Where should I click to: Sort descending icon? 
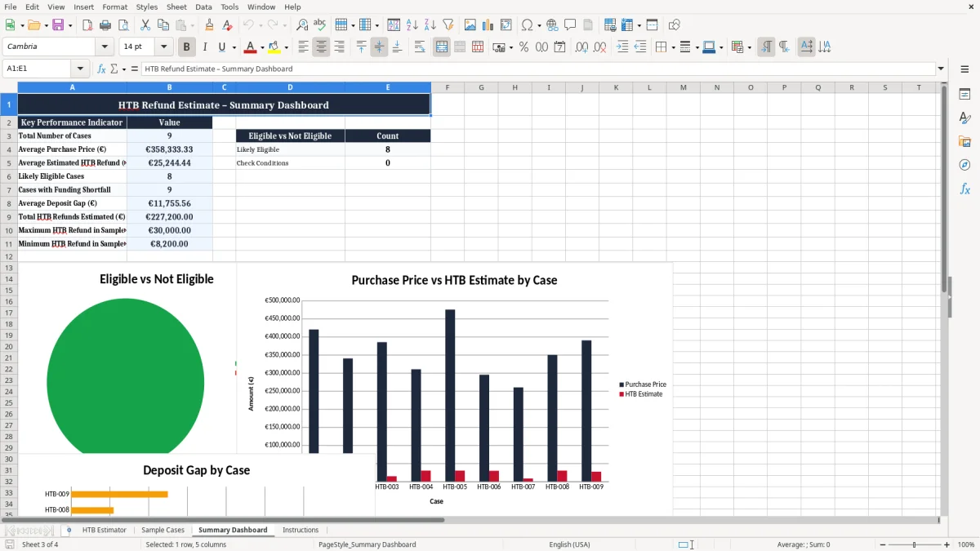(x=430, y=25)
